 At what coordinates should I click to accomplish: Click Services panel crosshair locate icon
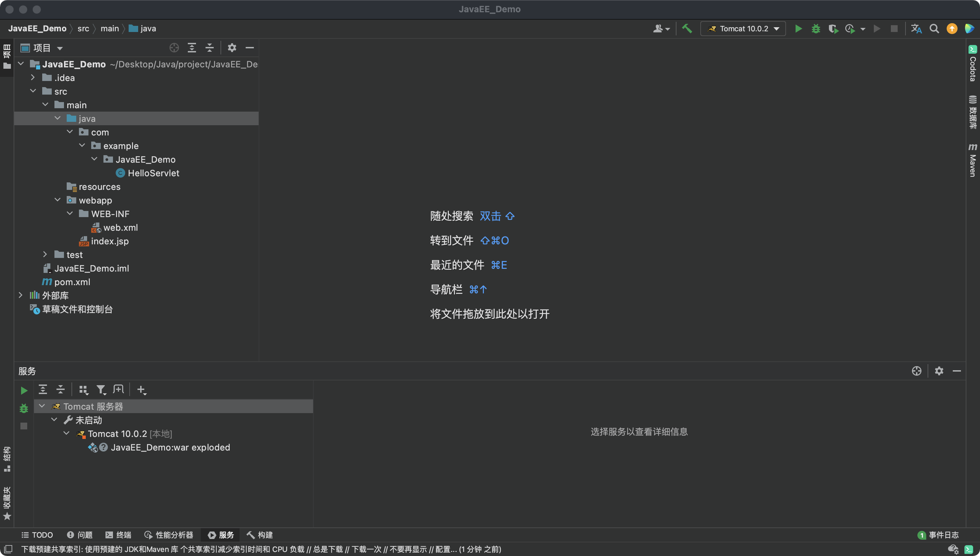tap(916, 371)
